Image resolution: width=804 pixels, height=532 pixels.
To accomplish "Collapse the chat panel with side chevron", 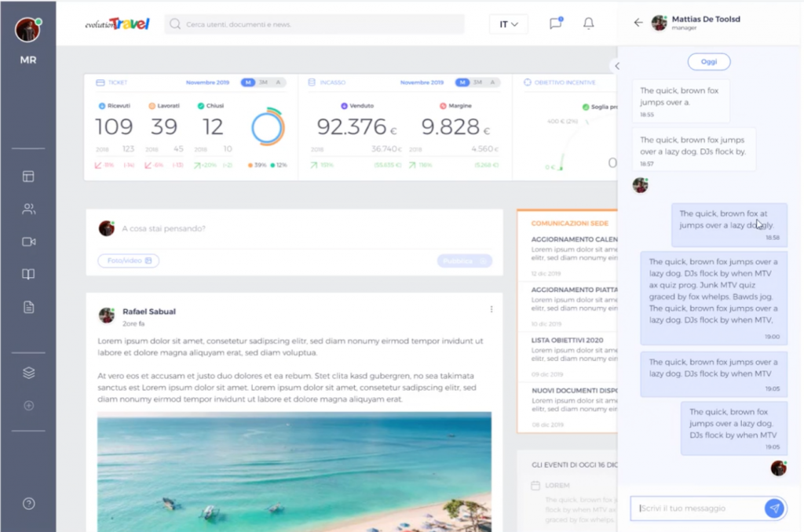I will pyautogui.click(x=617, y=66).
